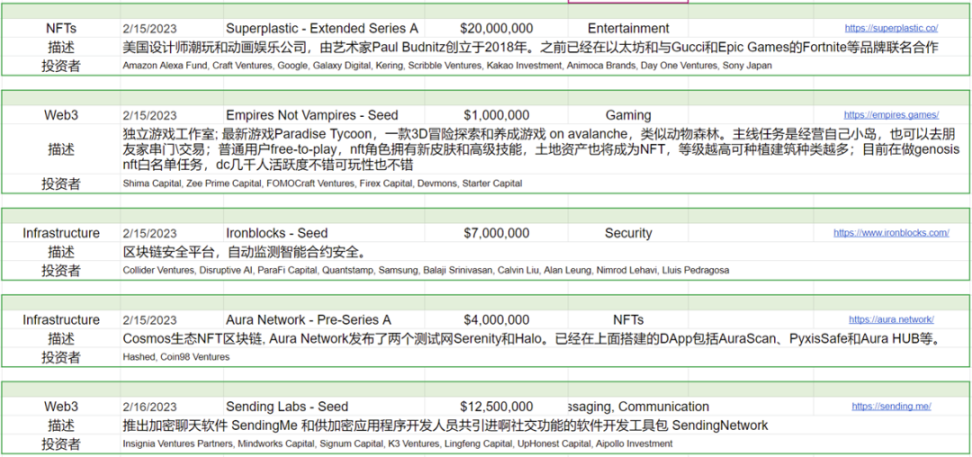
Task: Select the Infrastructure cell in Ironblocks row
Action: pos(61,233)
